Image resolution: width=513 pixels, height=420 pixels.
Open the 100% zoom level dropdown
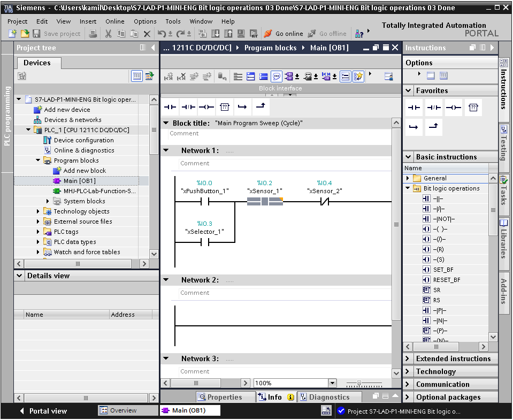coord(332,383)
